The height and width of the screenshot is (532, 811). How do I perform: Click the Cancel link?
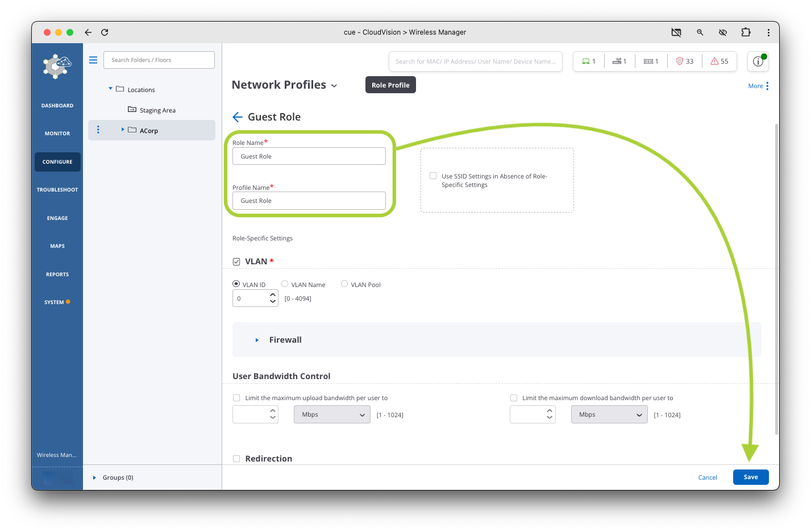708,477
